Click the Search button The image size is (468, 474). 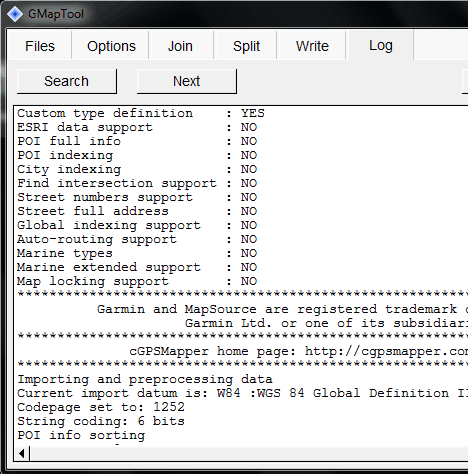pos(67,81)
